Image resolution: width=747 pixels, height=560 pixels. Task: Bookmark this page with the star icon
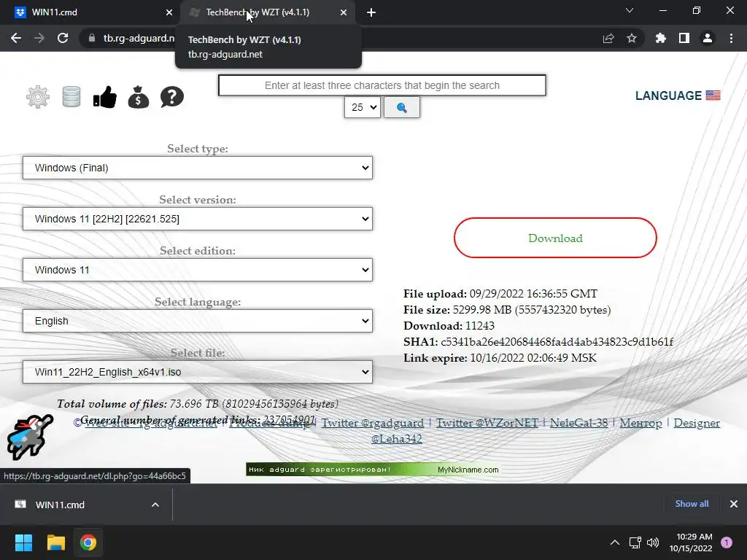(632, 38)
